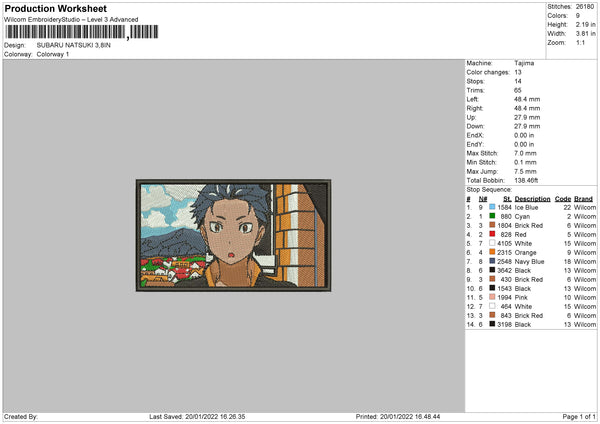The image size is (600, 424).
Task: Click the code '18' in Navy Blue row
Action: 567,262
